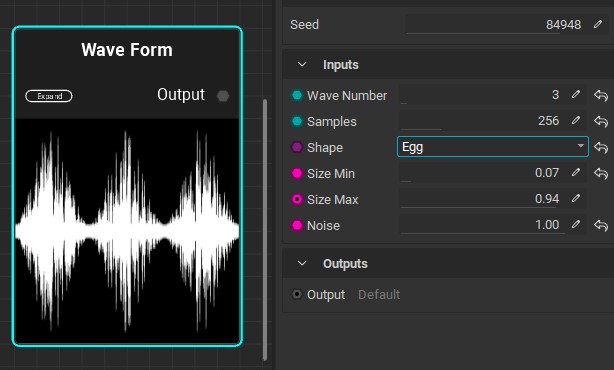Click the pencil icon for Noise

(x=575, y=224)
